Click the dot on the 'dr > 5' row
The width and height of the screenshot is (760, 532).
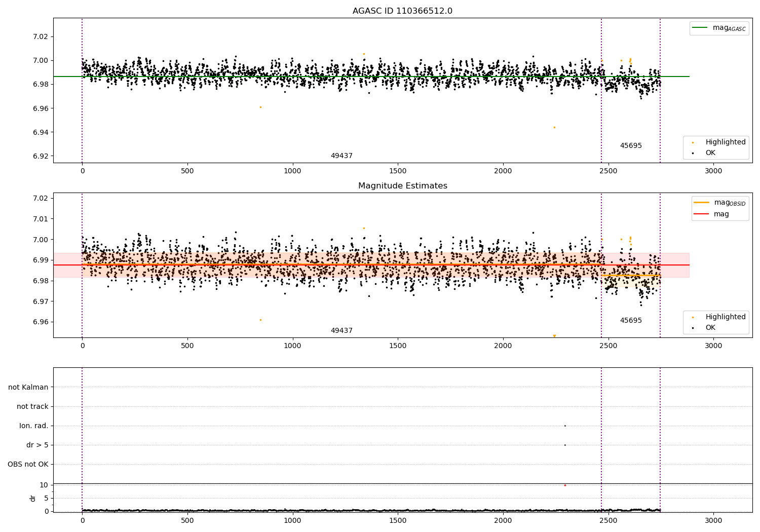pos(565,445)
